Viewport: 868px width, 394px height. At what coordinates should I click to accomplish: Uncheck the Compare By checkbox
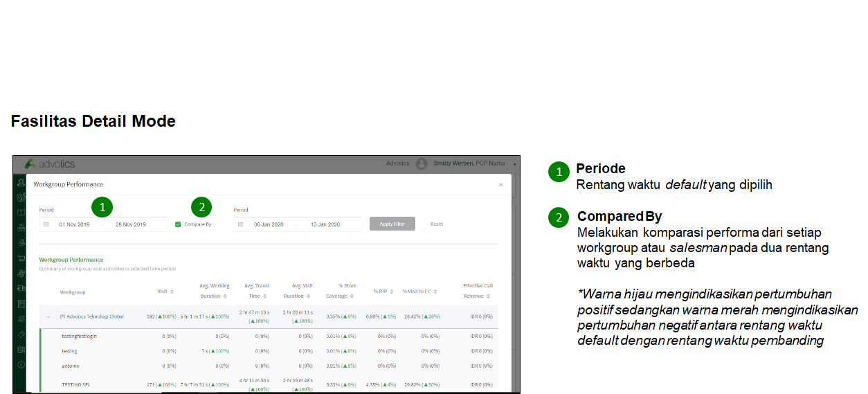point(178,224)
